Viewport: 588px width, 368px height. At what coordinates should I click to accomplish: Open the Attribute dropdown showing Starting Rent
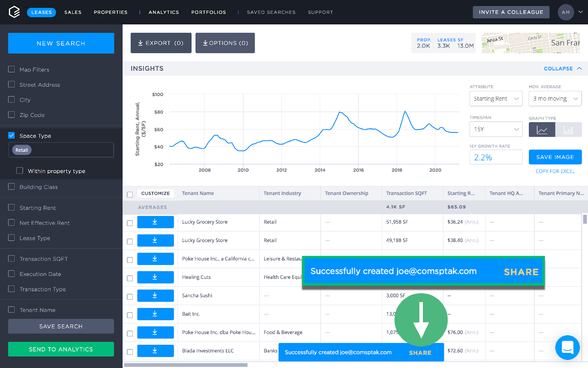pos(496,98)
